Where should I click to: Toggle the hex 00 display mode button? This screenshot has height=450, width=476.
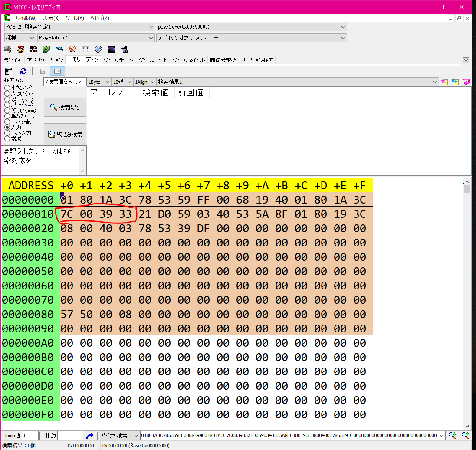[57, 71]
